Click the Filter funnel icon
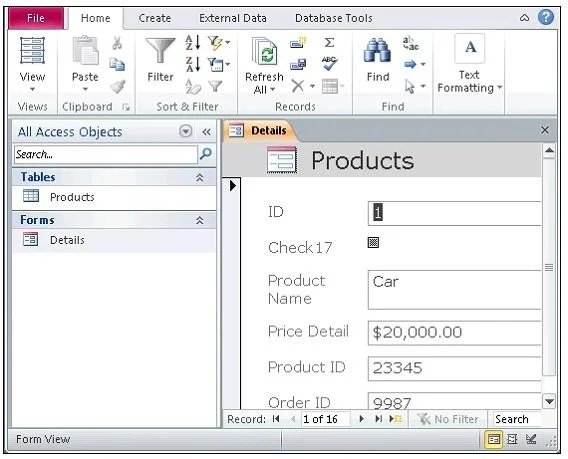This screenshot has height=459, width=568. click(x=160, y=51)
